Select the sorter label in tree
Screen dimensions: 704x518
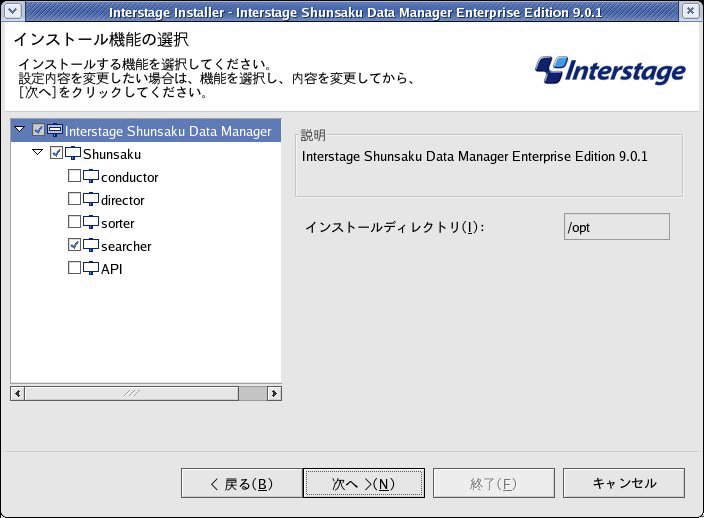pyautogui.click(x=118, y=223)
